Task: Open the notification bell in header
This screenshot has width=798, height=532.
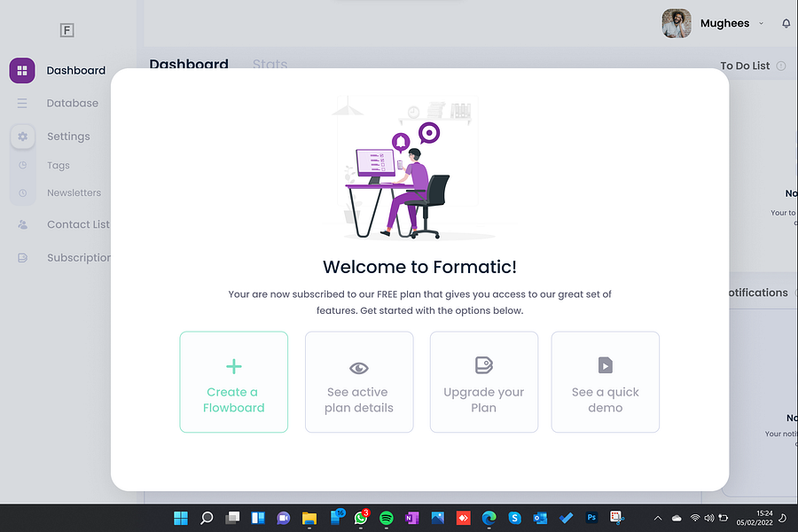Action: click(x=786, y=23)
